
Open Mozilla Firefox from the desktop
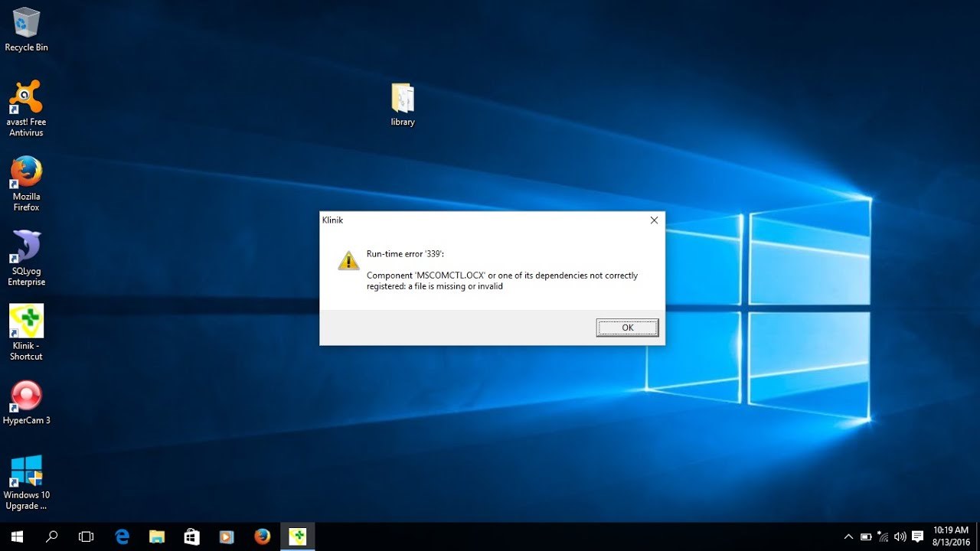(x=26, y=172)
